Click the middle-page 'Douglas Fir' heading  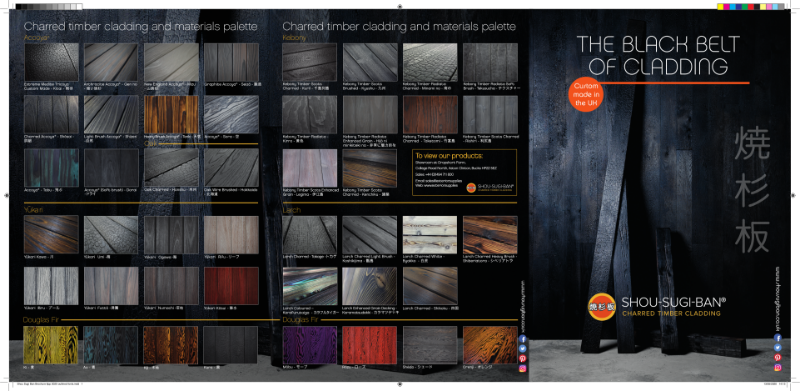click(x=300, y=320)
